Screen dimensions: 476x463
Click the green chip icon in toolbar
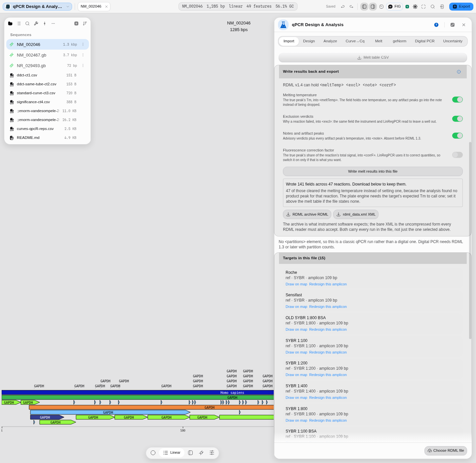click(x=407, y=7)
